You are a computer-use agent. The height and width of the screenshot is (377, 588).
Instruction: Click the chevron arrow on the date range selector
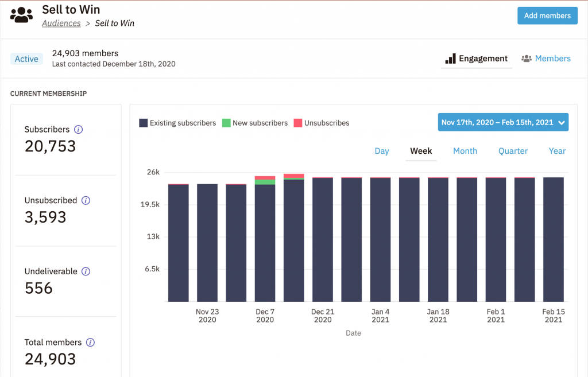coord(562,123)
